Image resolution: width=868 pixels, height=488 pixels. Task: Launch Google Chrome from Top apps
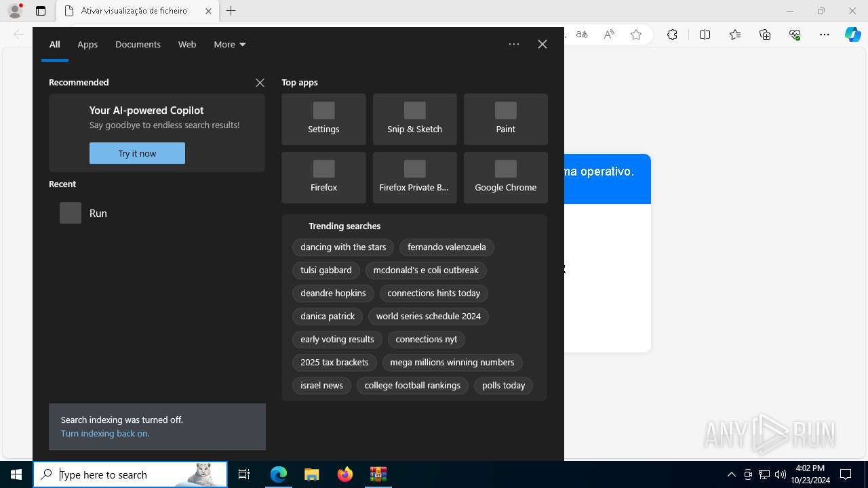pyautogui.click(x=505, y=178)
